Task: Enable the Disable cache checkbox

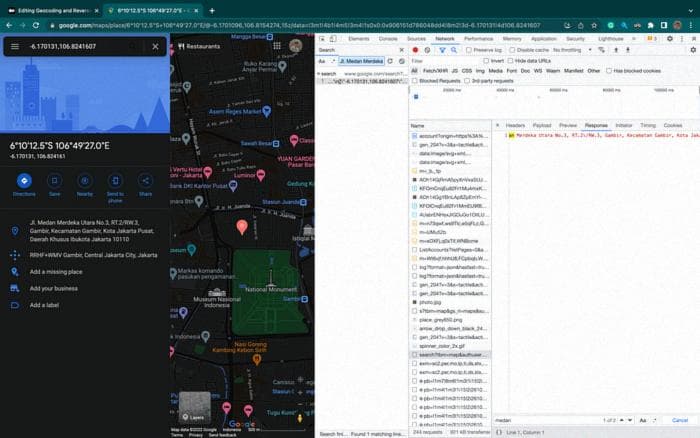Action: 512,50
